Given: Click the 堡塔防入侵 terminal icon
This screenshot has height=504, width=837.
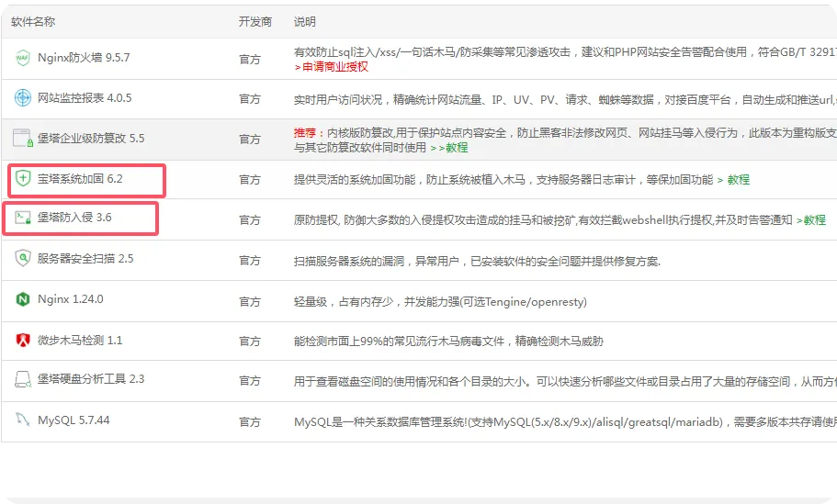Looking at the screenshot, I should (23, 217).
